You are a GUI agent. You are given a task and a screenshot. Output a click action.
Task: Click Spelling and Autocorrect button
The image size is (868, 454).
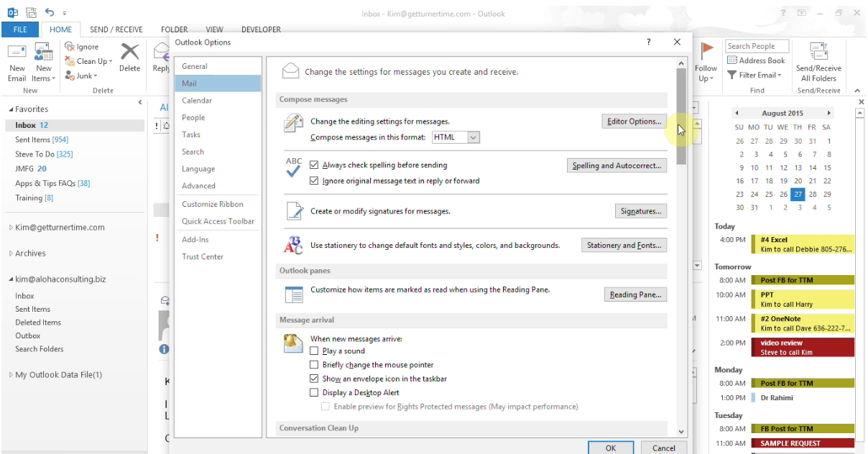tap(617, 166)
